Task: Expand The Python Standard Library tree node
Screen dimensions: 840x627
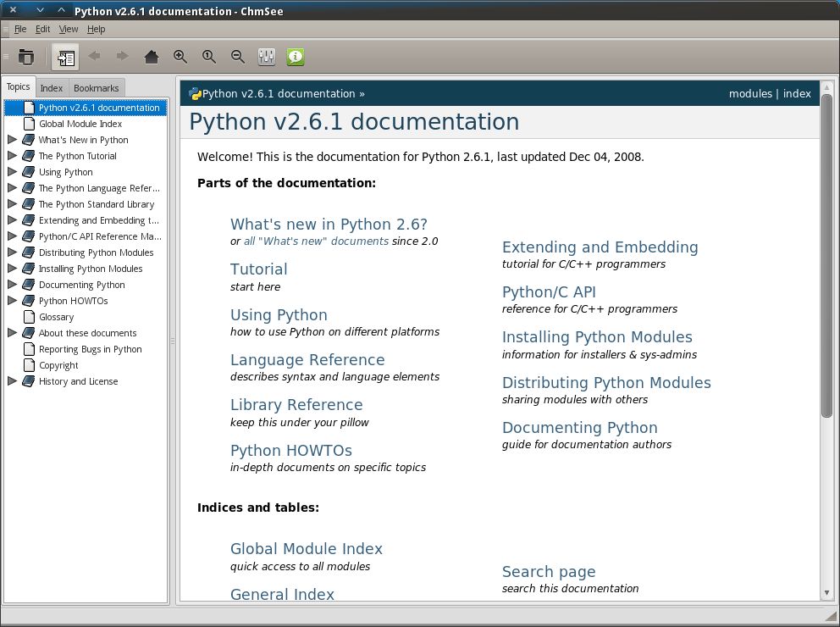Action: point(12,203)
